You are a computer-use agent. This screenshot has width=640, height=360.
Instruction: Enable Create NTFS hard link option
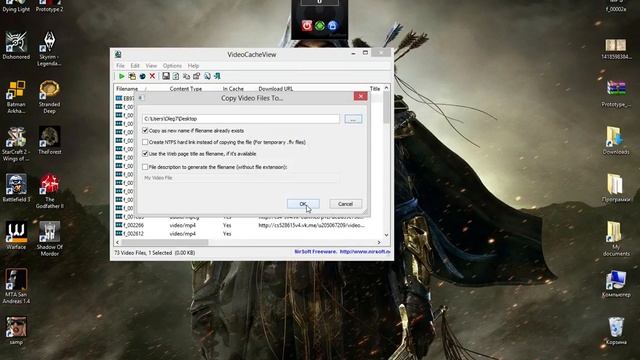pos(145,142)
